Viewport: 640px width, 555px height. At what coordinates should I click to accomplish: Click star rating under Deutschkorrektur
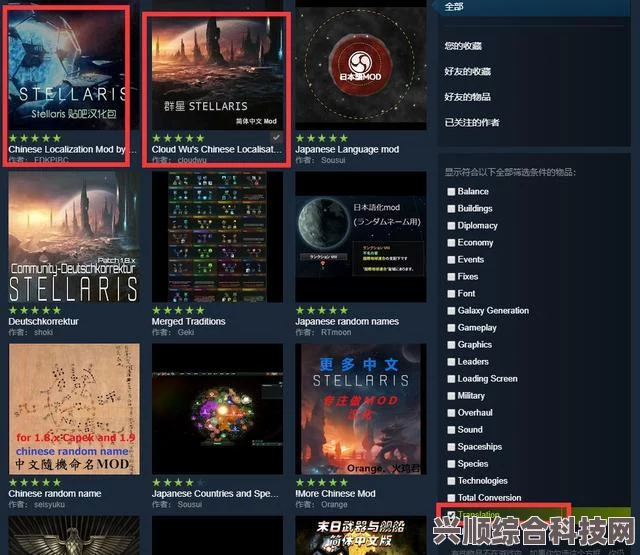[35, 311]
